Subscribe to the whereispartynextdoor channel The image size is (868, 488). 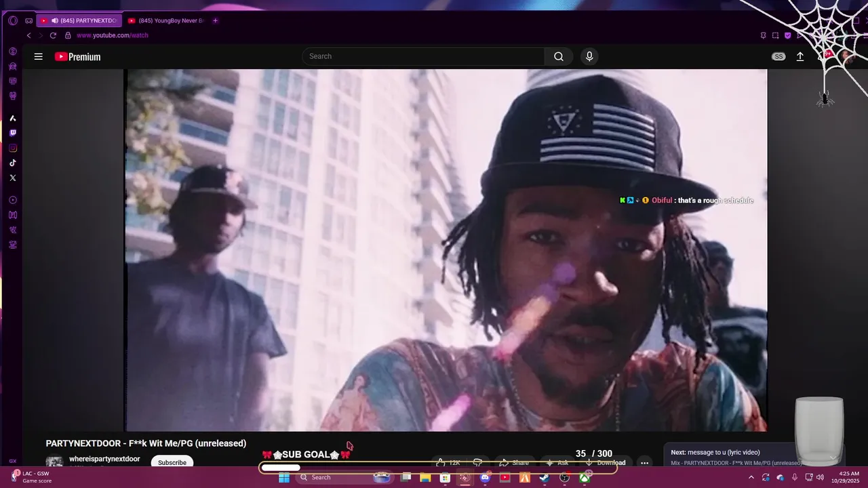[172, 462]
